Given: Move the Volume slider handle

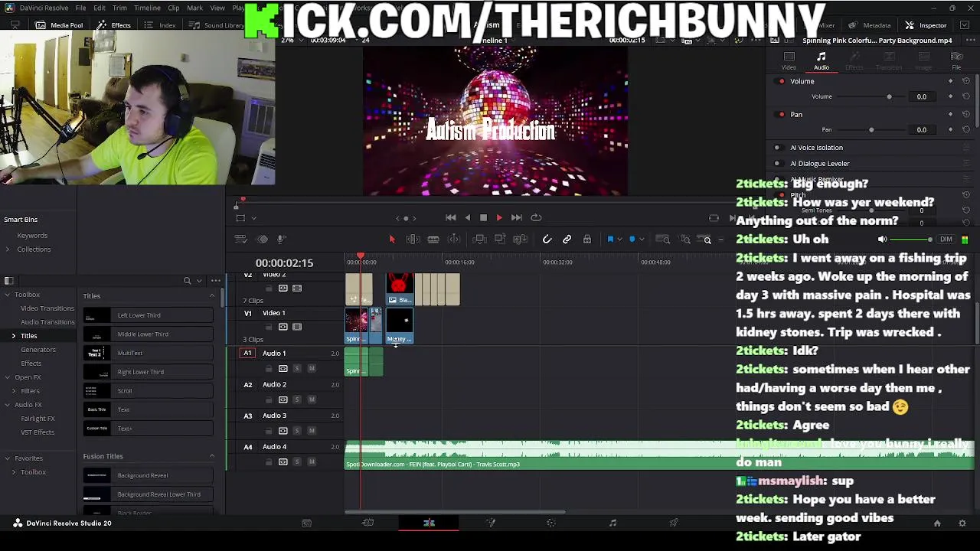Looking at the screenshot, I should click(x=889, y=96).
